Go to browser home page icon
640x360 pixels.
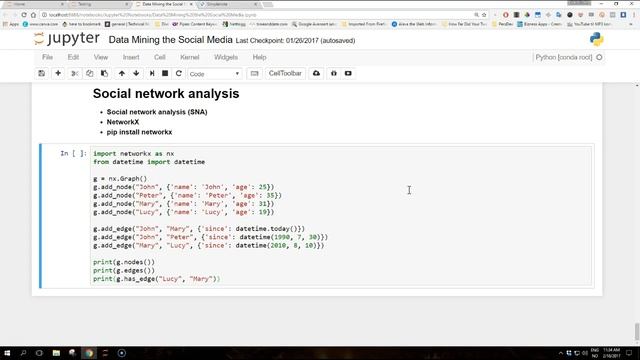[33, 15]
